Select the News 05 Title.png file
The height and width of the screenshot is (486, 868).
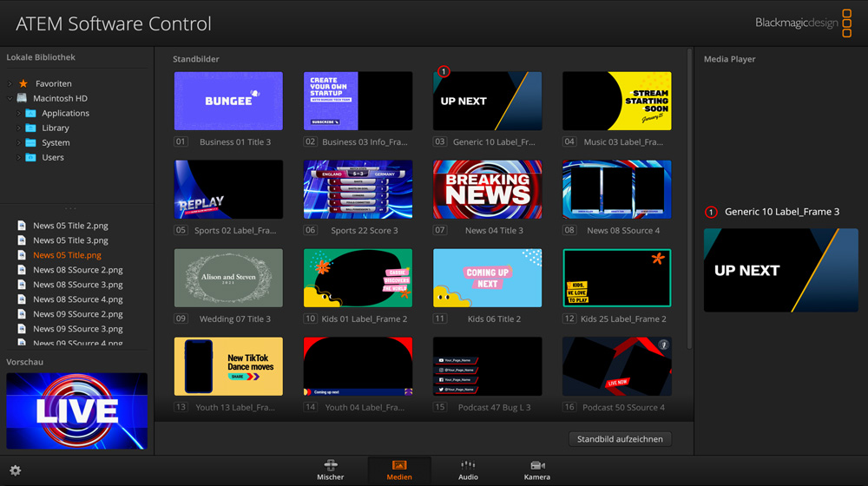[67, 255]
